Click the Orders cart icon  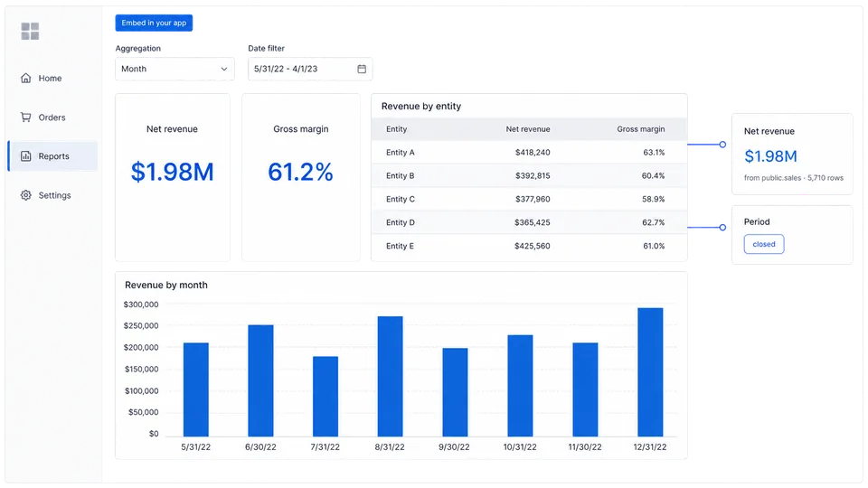26,117
